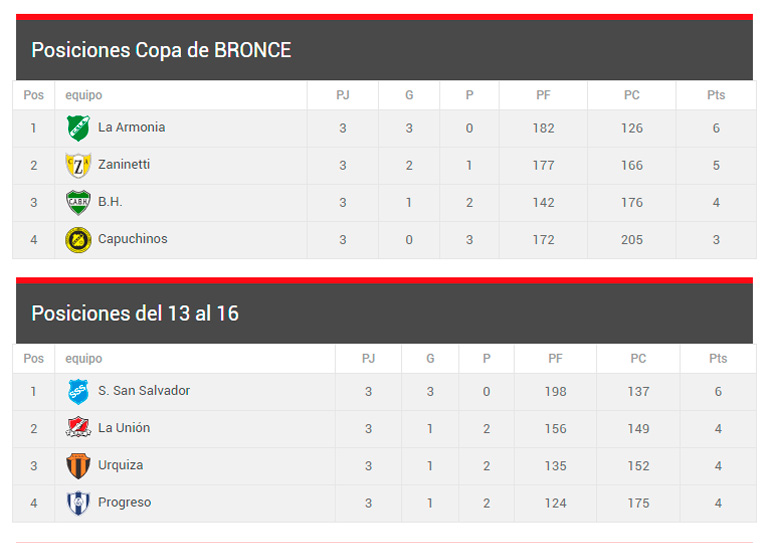The height and width of the screenshot is (543, 770).
Task: Click the B.H. club shield icon
Action: click(x=78, y=202)
